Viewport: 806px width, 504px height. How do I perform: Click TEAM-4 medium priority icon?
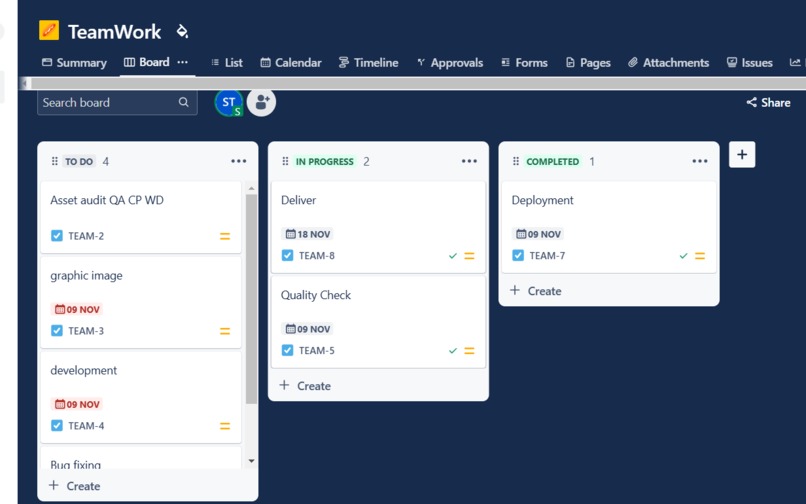pos(225,426)
